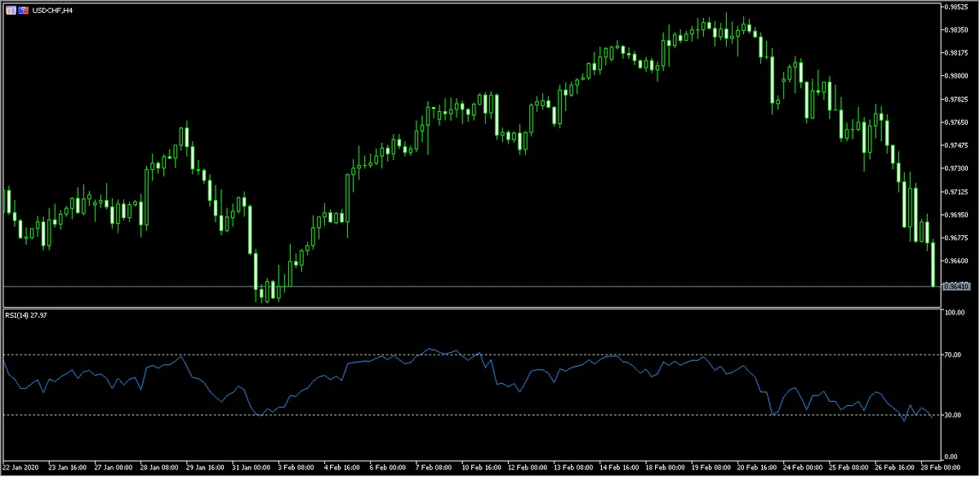Select the horizontal bid price line
Screen dimensions: 980x477
click(470, 287)
